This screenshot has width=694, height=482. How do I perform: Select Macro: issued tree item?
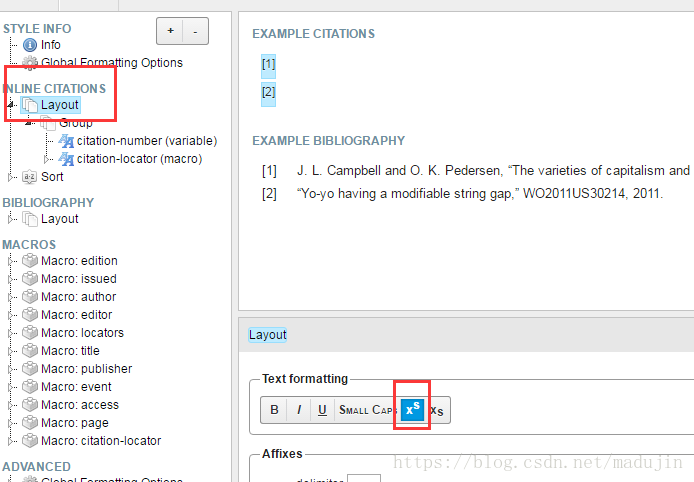pyautogui.click(x=79, y=279)
